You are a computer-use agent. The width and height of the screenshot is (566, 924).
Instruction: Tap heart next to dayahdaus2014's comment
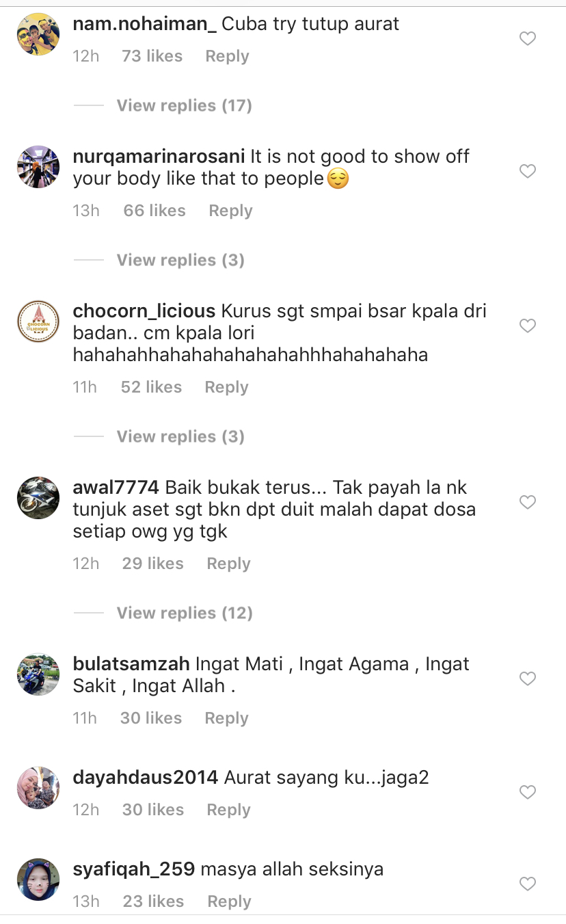tap(528, 792)
